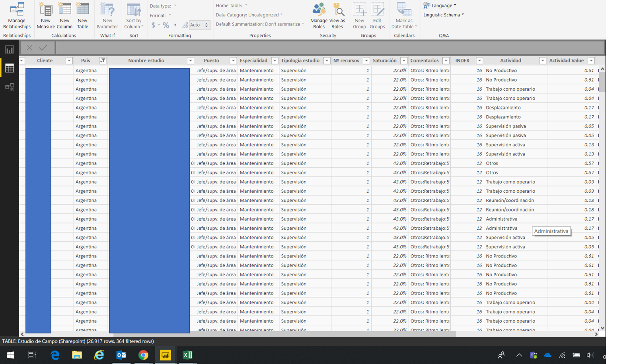629x364 pixels.
Task: Click the vertical scrollbar of the table
Action: pos(602,82)
